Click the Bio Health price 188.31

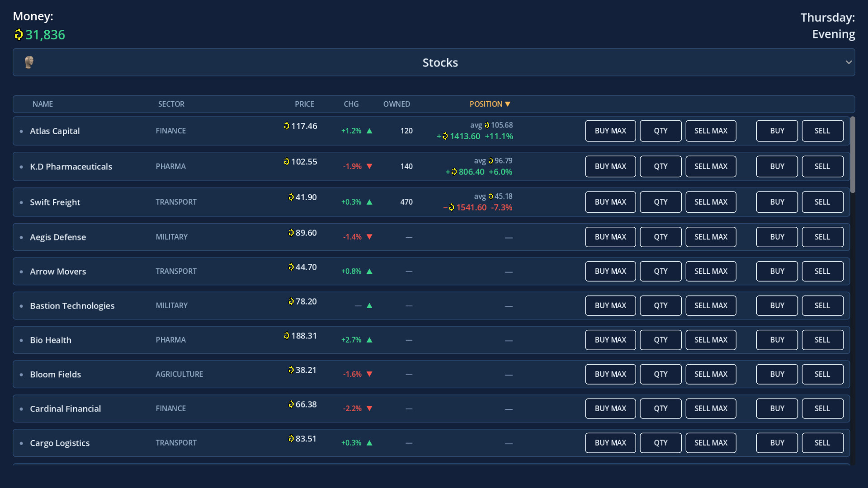pyautogui.click(x=301, y=336)
